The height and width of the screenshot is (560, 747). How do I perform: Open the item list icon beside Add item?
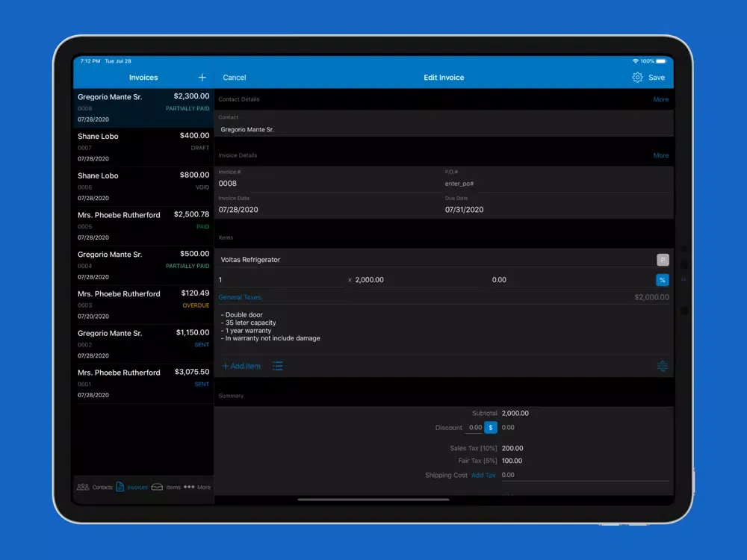278,366
